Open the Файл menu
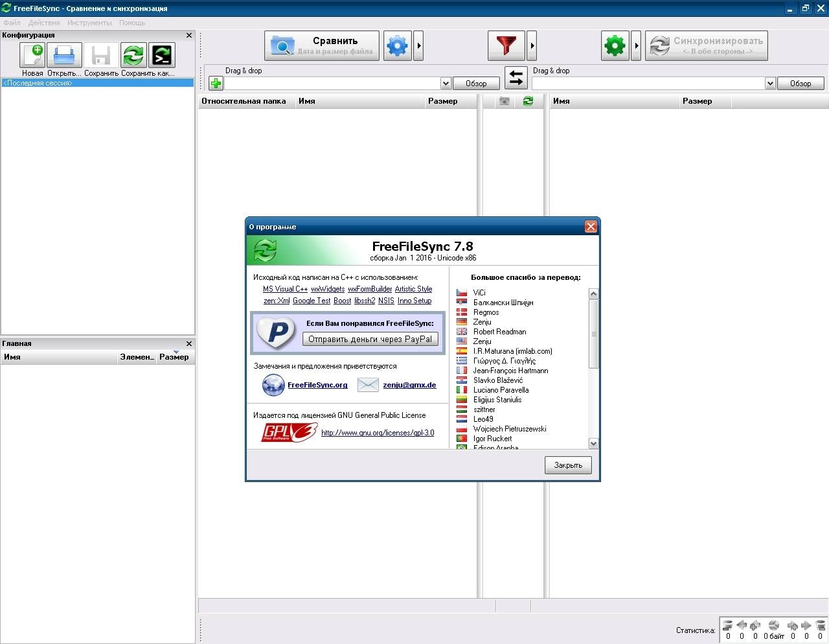This screenshot has height=644, width=829. (x=12, y=23)
